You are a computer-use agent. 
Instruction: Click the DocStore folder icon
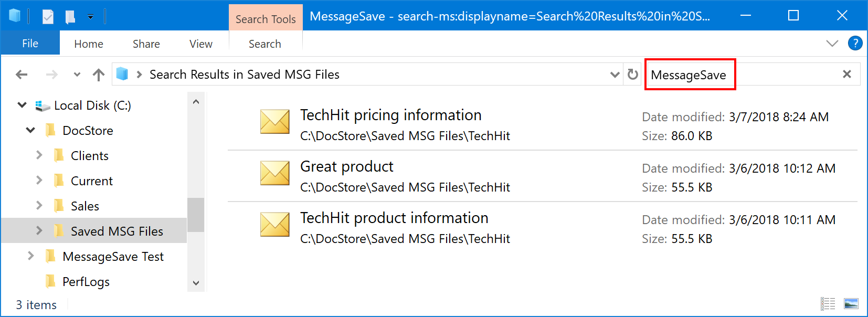51,130
